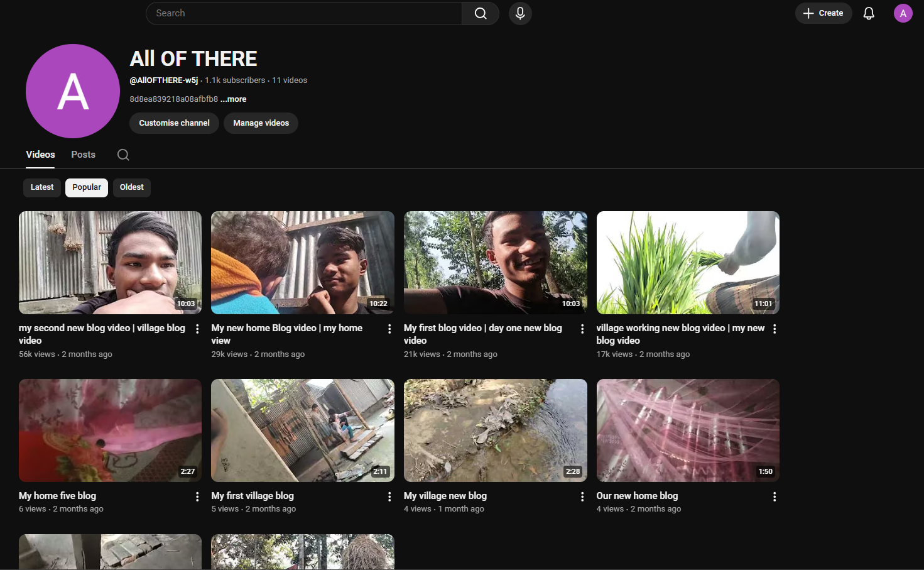924x570 pixels.
Task: Click the Manage videos button
Action: coord(261,123)
